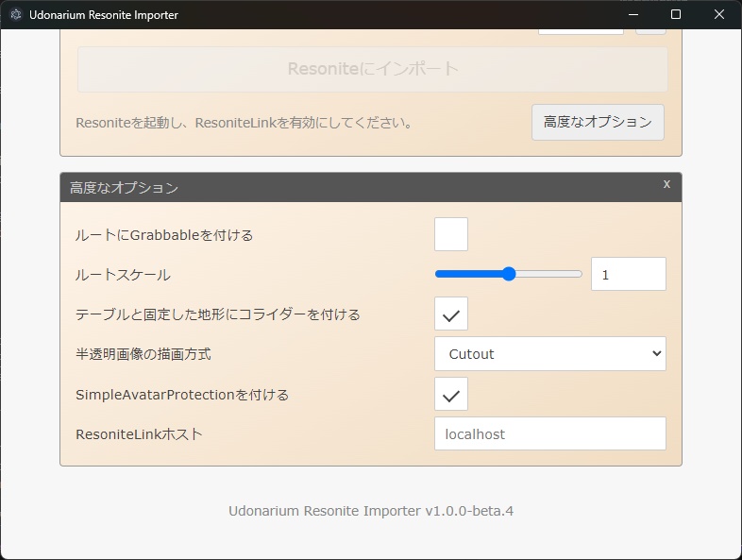The width and height of the screenshot is (742, 560).
Task: Close the 高度なオプション panel with x
Action: pos(666,184)
